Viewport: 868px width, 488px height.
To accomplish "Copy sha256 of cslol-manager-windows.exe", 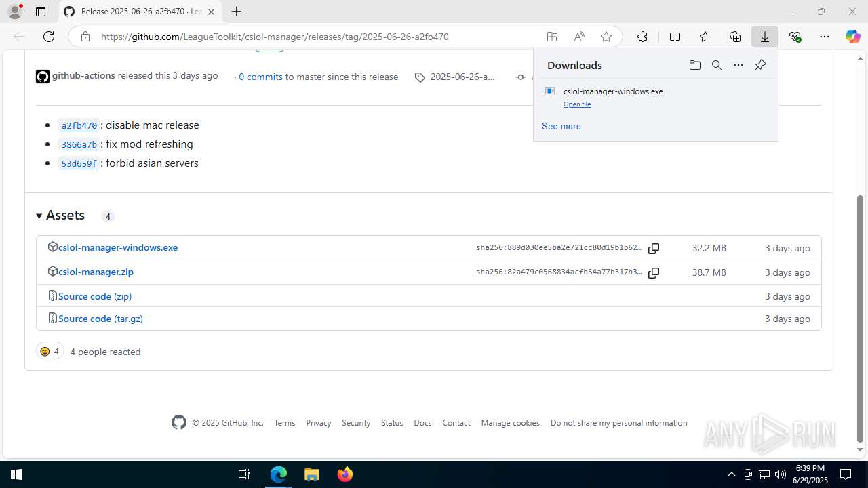I will pos(654,248).
